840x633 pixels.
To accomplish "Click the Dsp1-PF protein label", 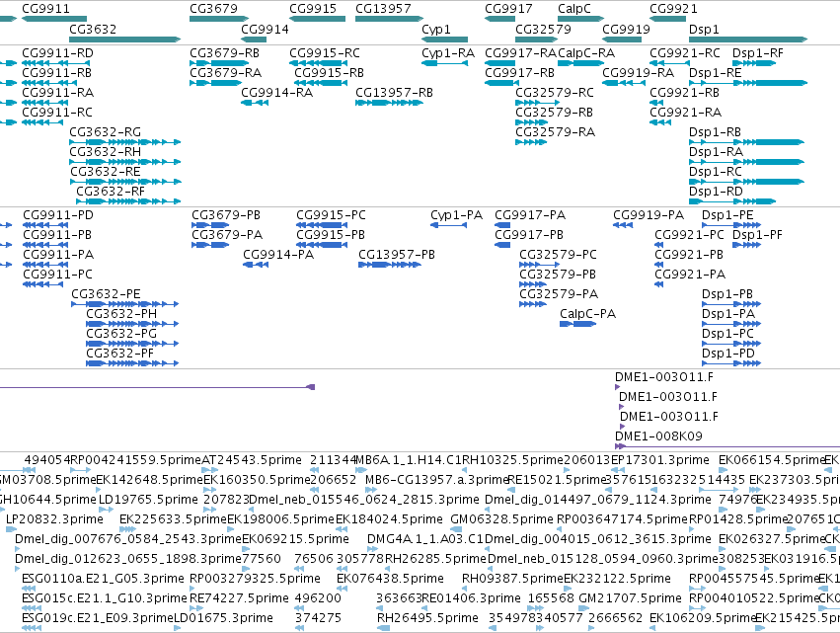I will click(757, 235).
